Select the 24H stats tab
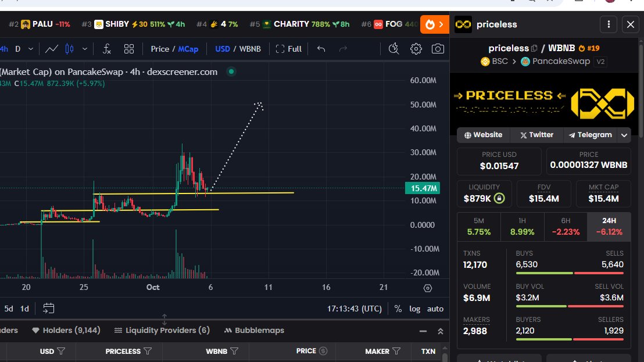The height and width of the screenshot is (362, 644). tap(609, 227)
